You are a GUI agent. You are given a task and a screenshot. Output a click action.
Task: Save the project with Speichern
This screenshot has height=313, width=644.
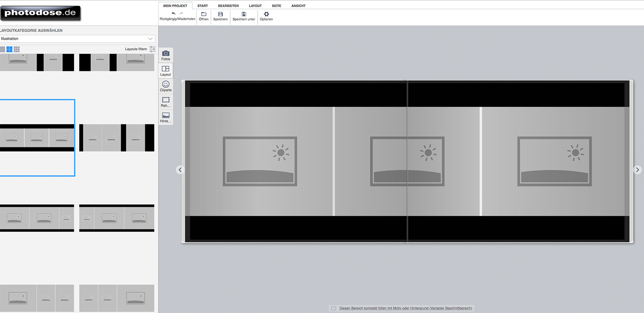pos(220,16)
